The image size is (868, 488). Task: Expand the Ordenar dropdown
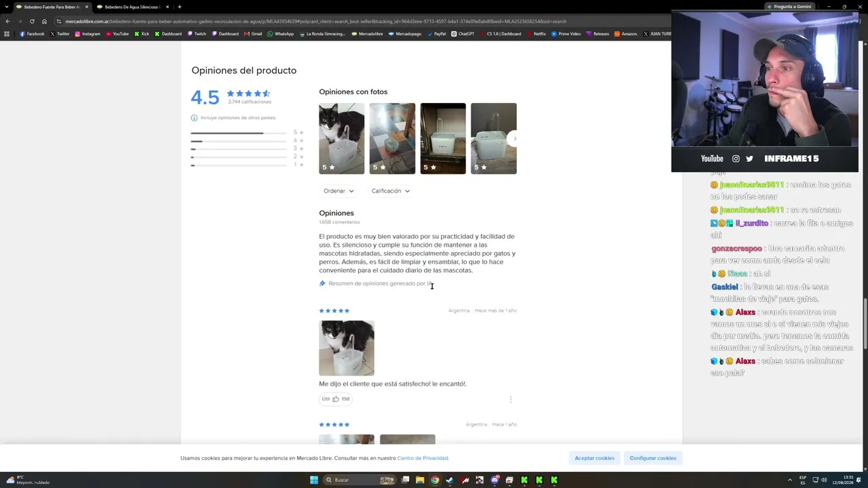click(338, 191)
